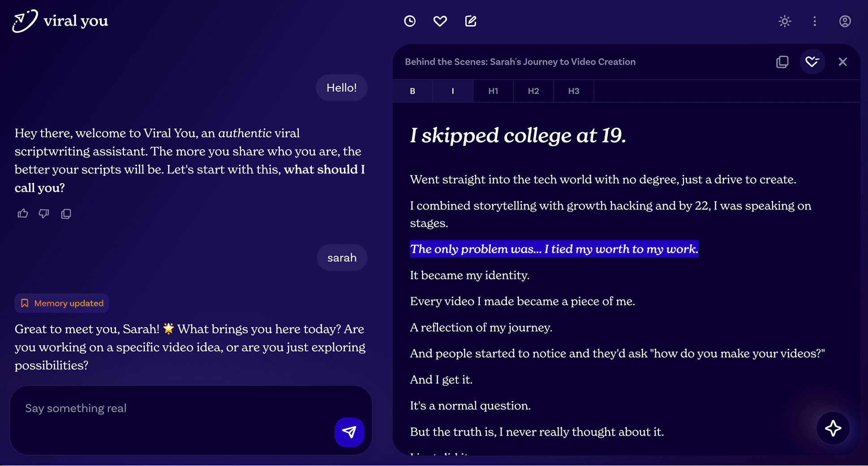Give the welcome message a thumbs up
The height and width of the screenshot is (466, 868).
point(23,213)
